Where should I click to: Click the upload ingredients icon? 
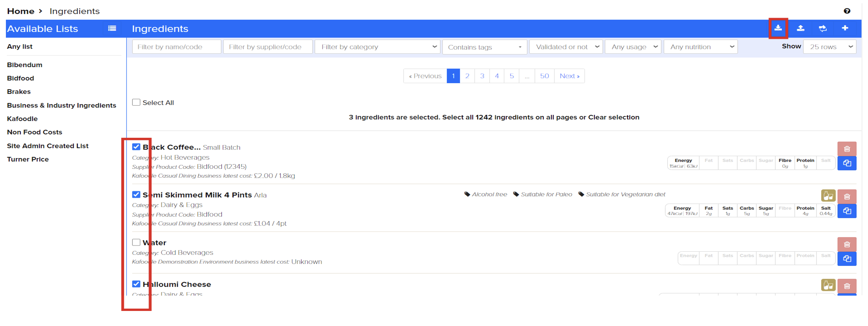[x=800, y=28]
